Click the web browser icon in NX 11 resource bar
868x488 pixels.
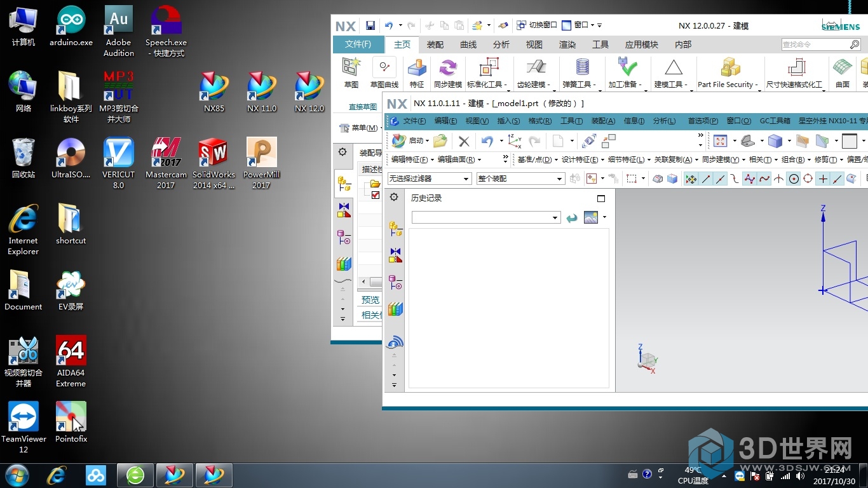pyautogui.click(x=395, y=342)
